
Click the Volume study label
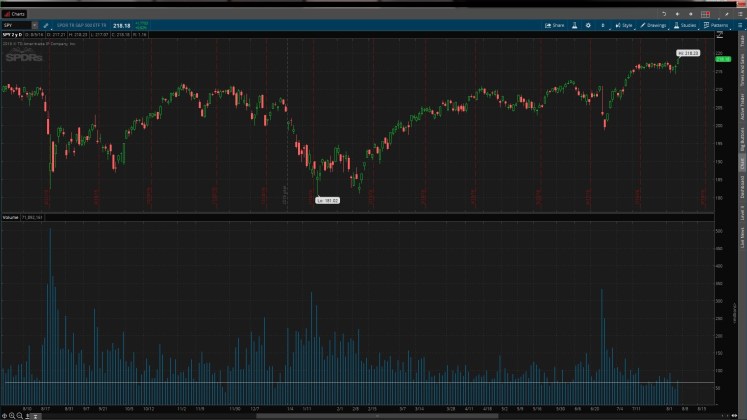pos(10,217)
